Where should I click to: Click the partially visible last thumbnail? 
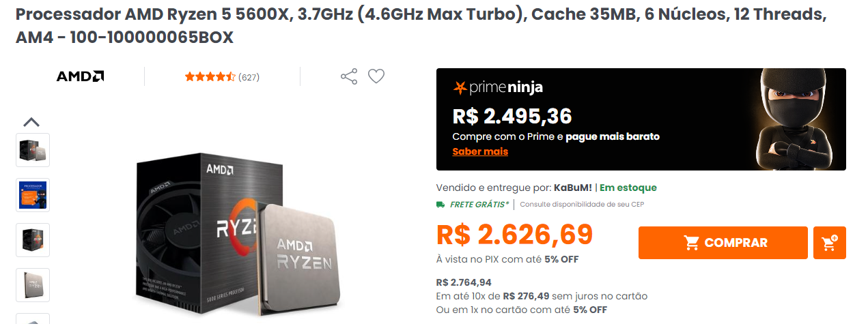(33, 319)
